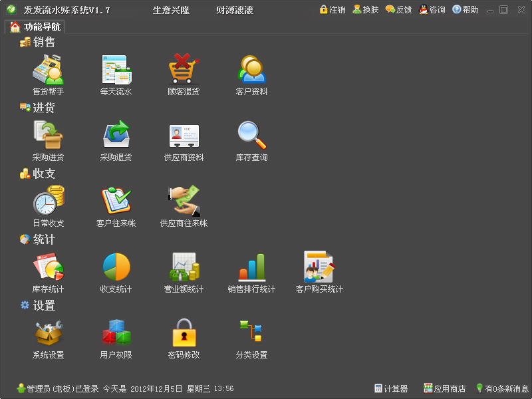This screenshot has height=399, width=532.
Task: Open 日常收支 daily income and expenses
Action: (x=48, y=206)
